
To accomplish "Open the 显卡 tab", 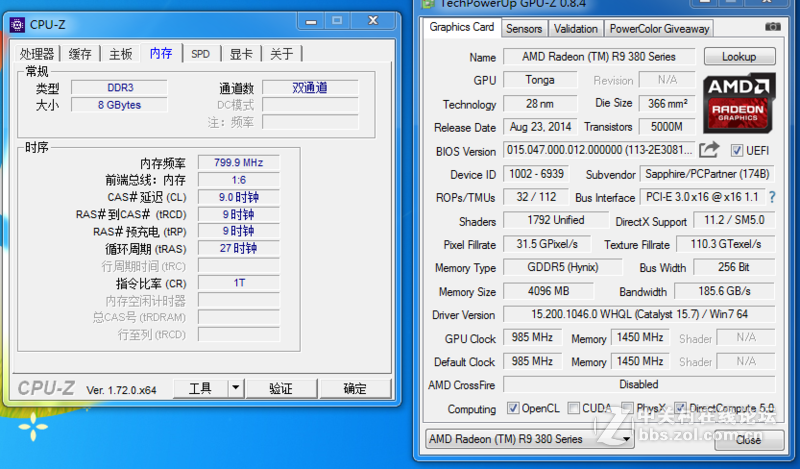I will tap(241, 54).
